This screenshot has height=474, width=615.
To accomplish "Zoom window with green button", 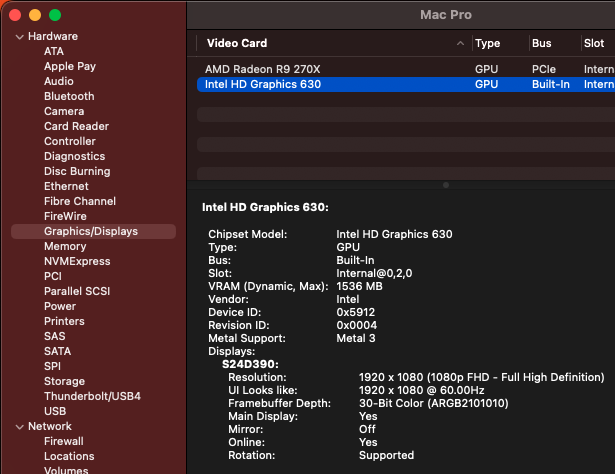I will (x=55, y=15).
